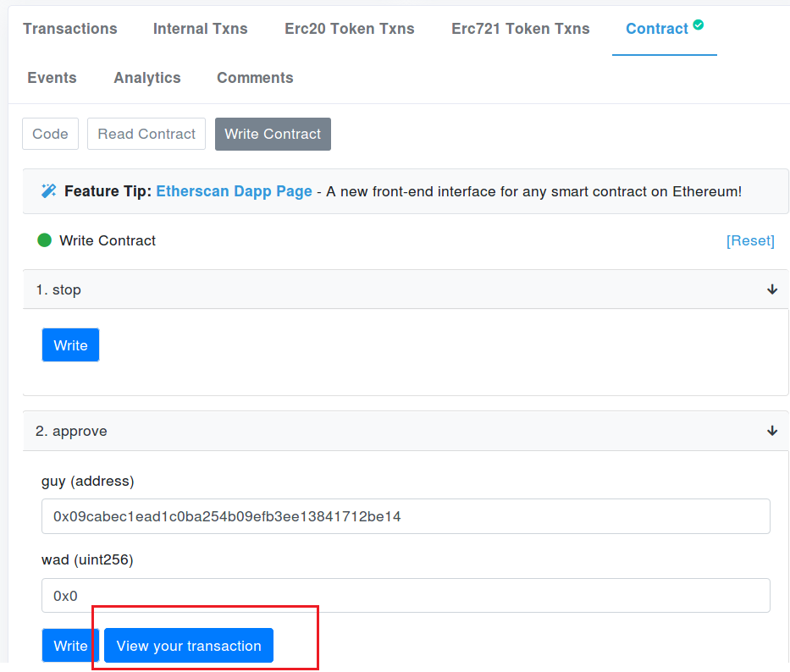Click the magic wand Feature Tip icon

click(x=49, y=191)
